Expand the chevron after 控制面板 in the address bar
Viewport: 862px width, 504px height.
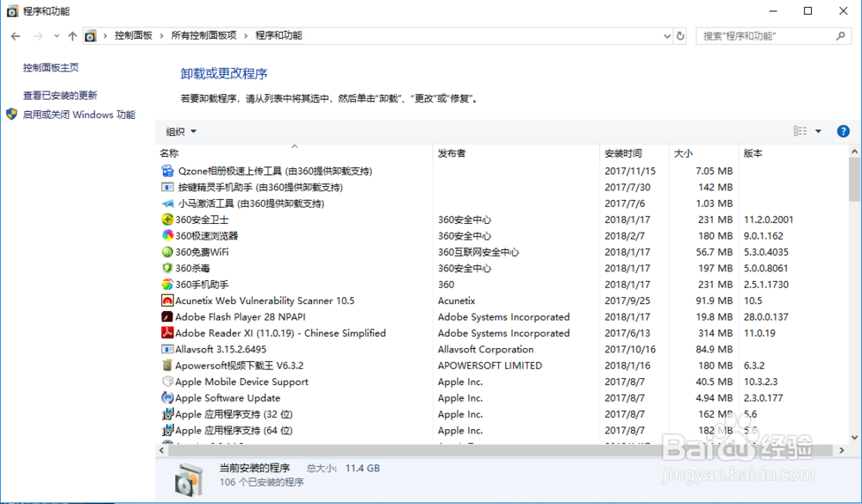click(x=162, y=35)
